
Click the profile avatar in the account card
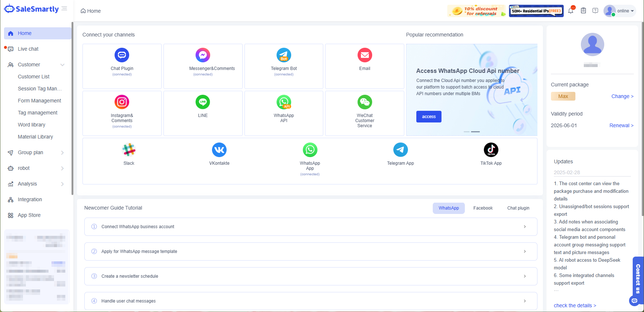[x=592, y=44]
